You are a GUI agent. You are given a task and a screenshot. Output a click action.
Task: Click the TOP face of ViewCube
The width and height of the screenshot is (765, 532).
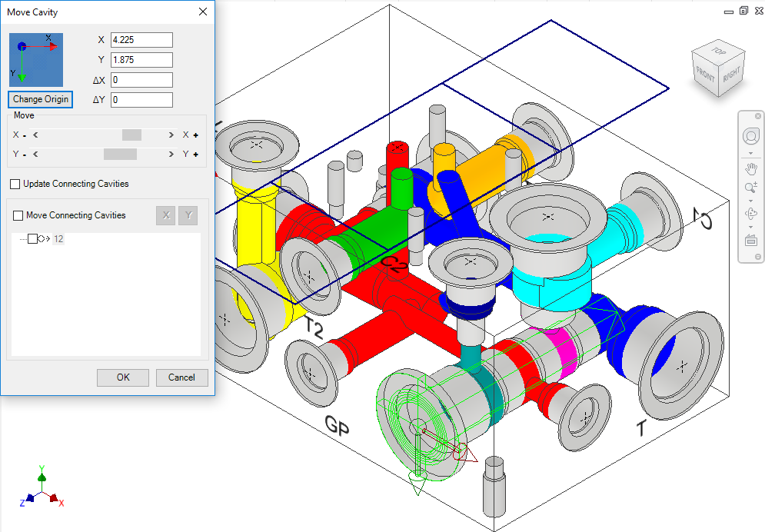pos(718,51)
